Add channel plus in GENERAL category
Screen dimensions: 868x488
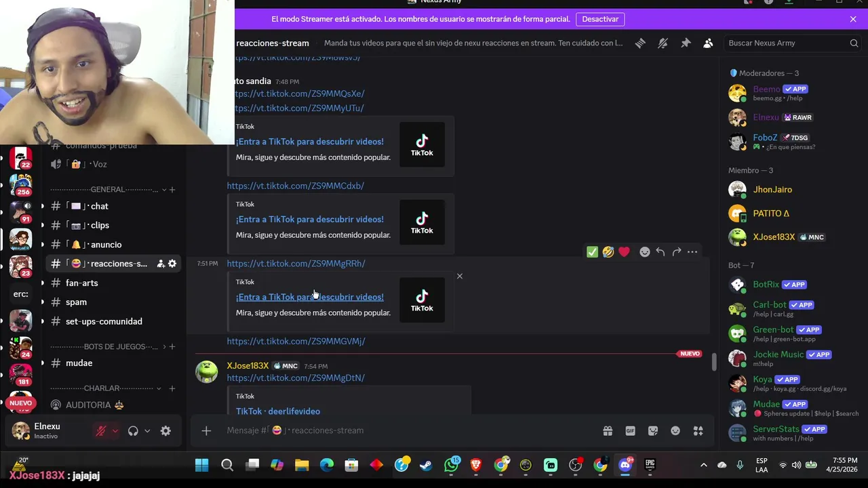172,190
